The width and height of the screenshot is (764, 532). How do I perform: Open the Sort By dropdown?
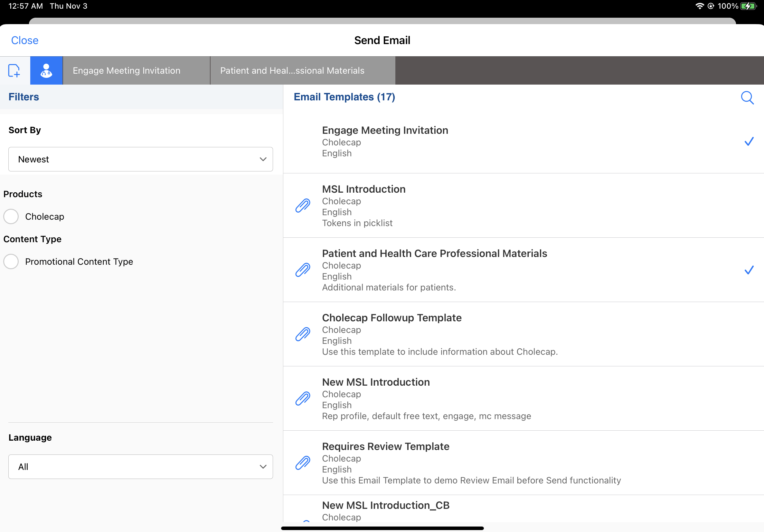point(140,159)
